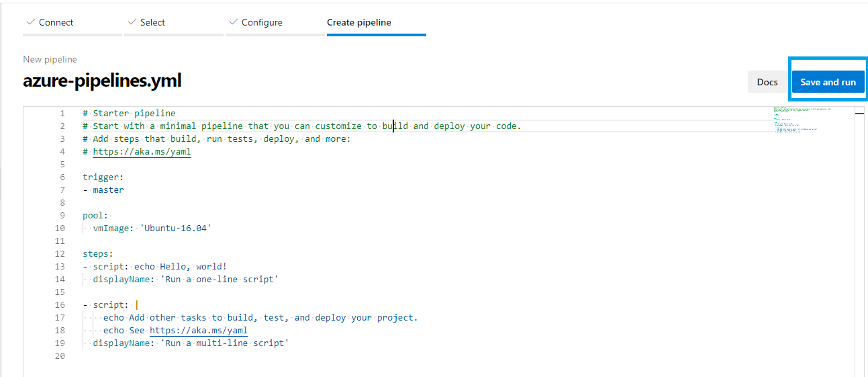Image resolution: width=868 pixels, height=377 pixels.
Task: Follow the aka.ms/yaml link on line 4
Action: (142, 152)
